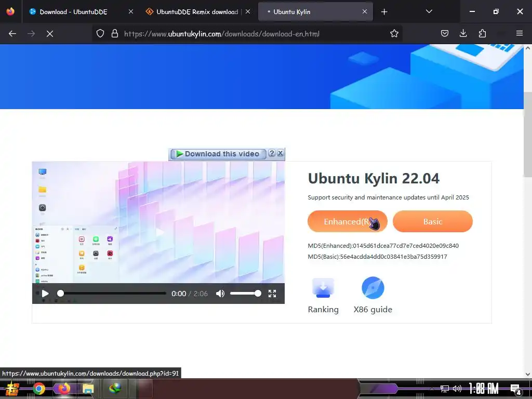The height and width of the screenshot is (399, 532).
Task: Download the Basic edition
Action: coord(433,221)
